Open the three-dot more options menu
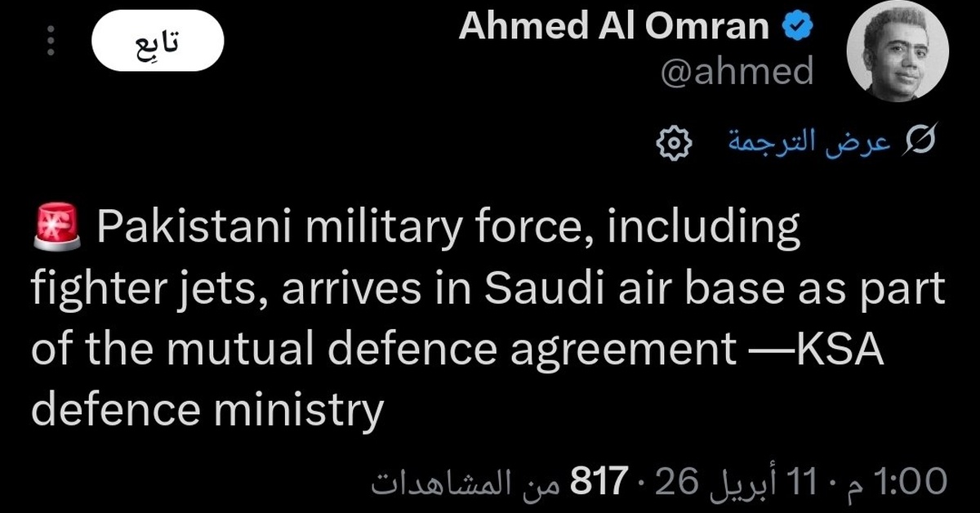980x513 pixels. (51, 41)
